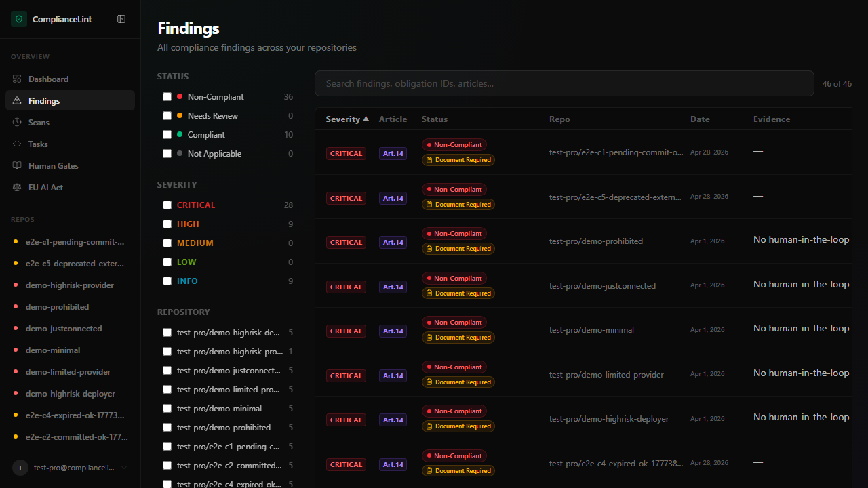Check the Non-Compliant status filter
The height and width of the screenshot is (488, 868).
point(167,97)
